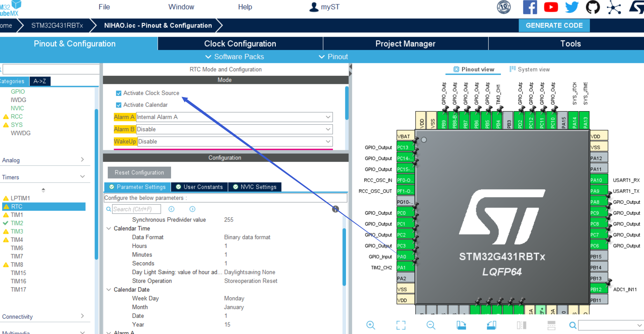This screenshot has height=334, width=644.
Task: Click the 10-year anniversary badge icon
Action: tap(504, 7)
